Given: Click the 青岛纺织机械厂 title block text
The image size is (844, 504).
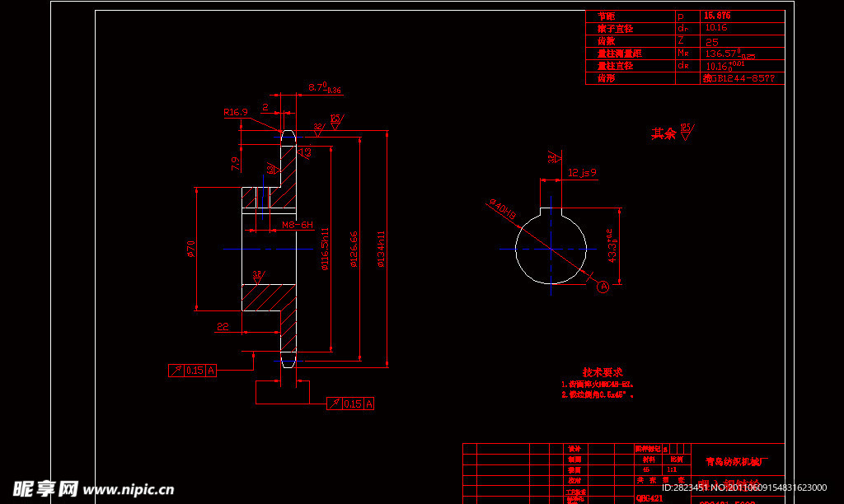Looking at the screenshot, I should pyautogui.click(x=736, y=461).
